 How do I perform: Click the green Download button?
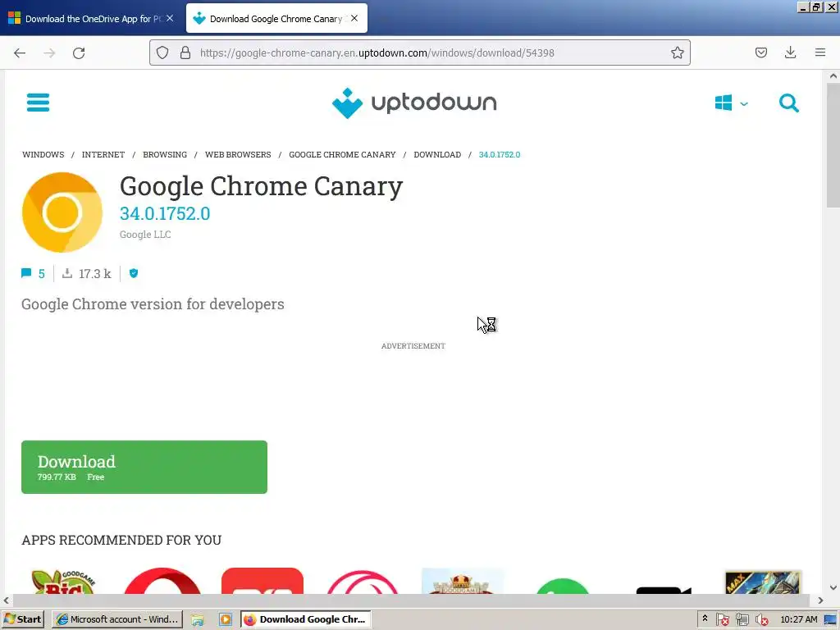[144, 467]
